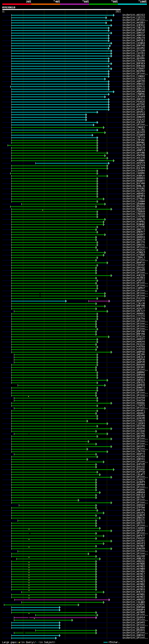Select label UniRef100_B5X8V1

(x=134, y=630)
